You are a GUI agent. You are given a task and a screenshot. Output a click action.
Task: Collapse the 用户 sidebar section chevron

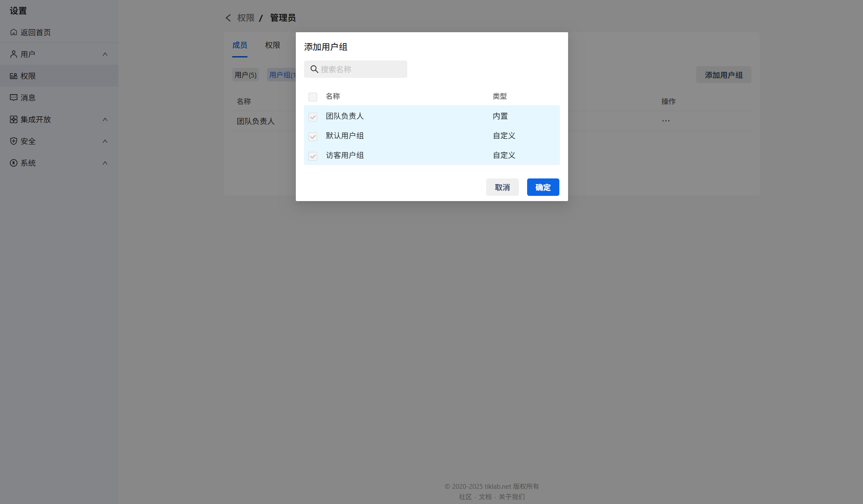click(105, 54)
